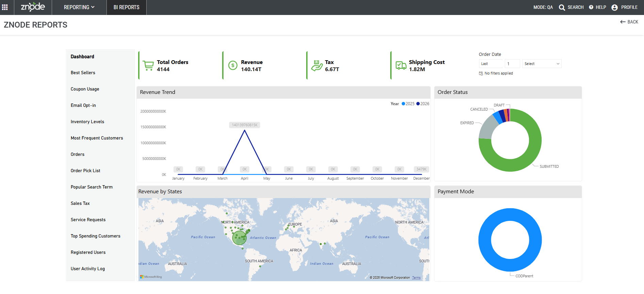Switch to the BI Reports tab
The image size is (644, 294).
[127, 7]
